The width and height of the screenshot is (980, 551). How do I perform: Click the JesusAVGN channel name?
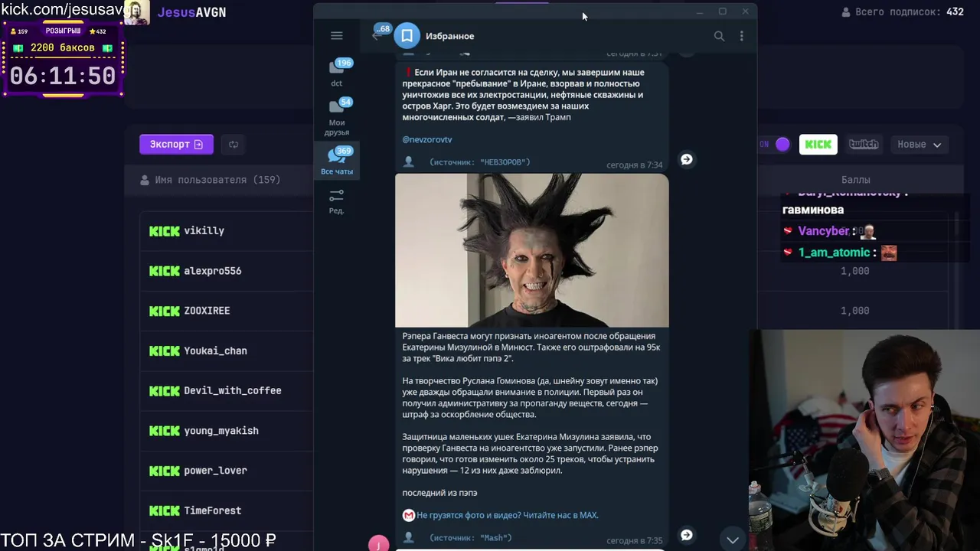[191, 12]
